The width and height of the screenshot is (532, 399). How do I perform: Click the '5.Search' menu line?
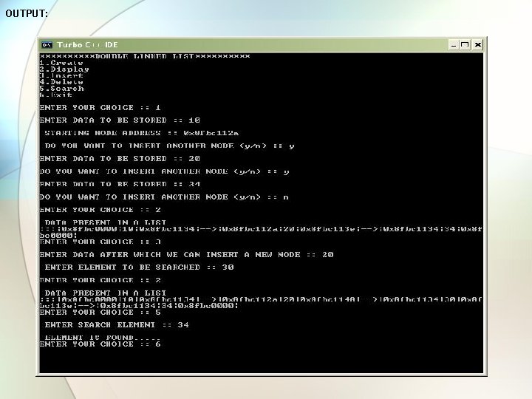(61, 89)
